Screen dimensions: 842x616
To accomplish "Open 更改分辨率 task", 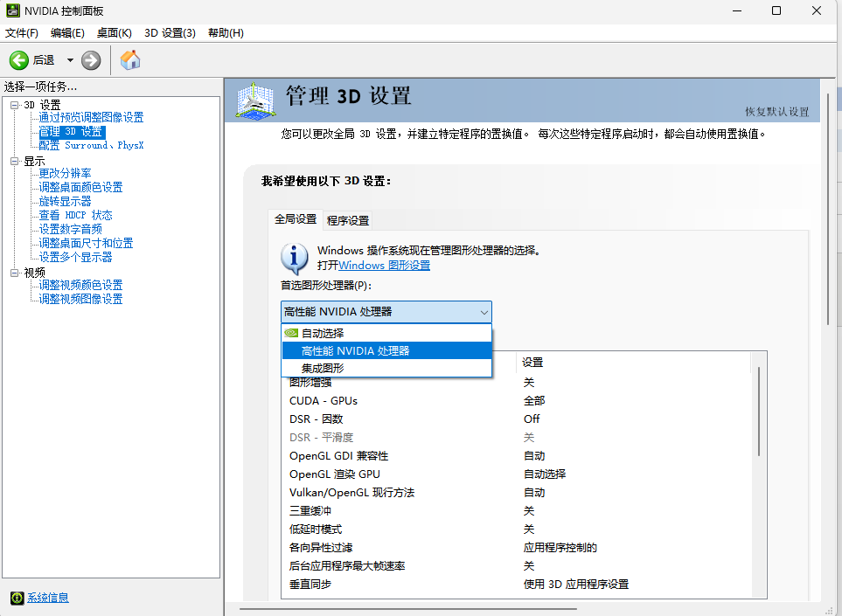I will pyautogui.click(x=65, y=173).
